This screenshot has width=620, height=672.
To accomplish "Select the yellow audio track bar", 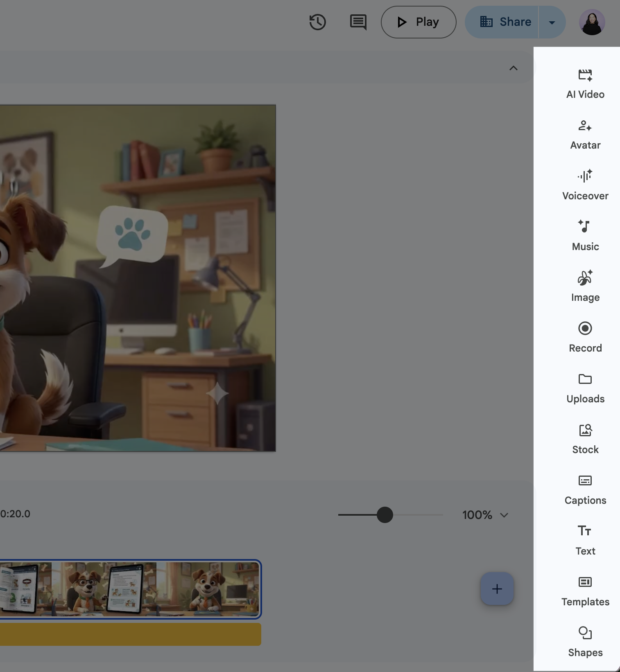I will pyautogui.click(x=130, y=634).
